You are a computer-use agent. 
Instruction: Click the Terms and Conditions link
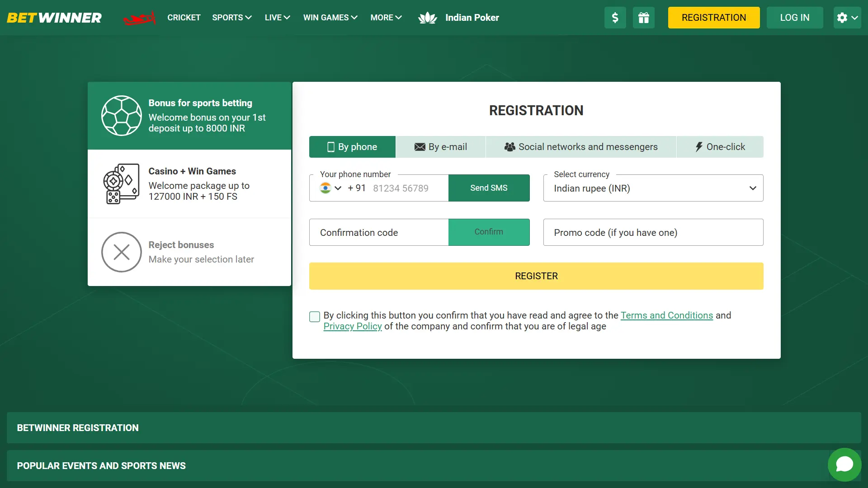[666, 315]
